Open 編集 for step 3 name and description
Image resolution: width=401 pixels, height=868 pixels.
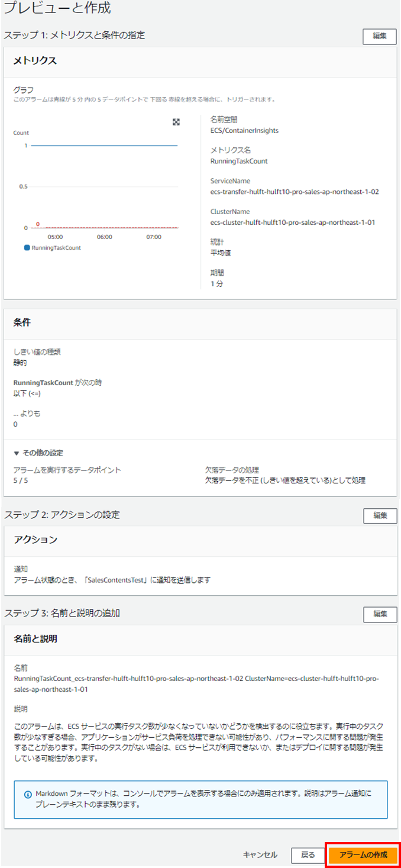pyautogui.click(x=379, y=614)
